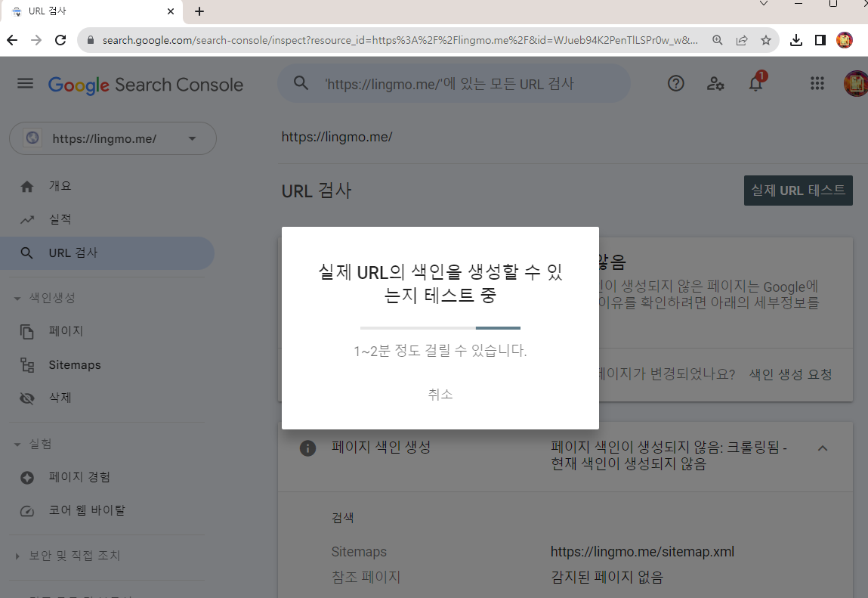This screenshot has height=598, width=868.
Task: Go forward using browser forward arrow
Action: [x=36, y=40]
